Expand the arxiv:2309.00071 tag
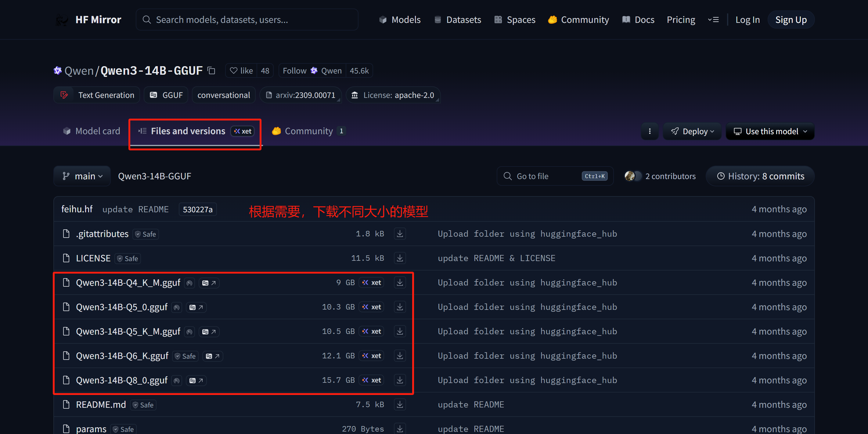Screen dimensions: 868x434 [x=301, y=95]
